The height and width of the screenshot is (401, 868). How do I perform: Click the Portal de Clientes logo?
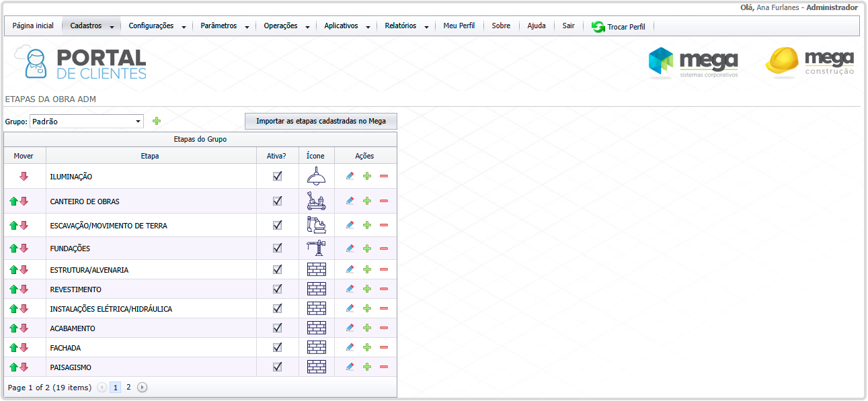81,63
